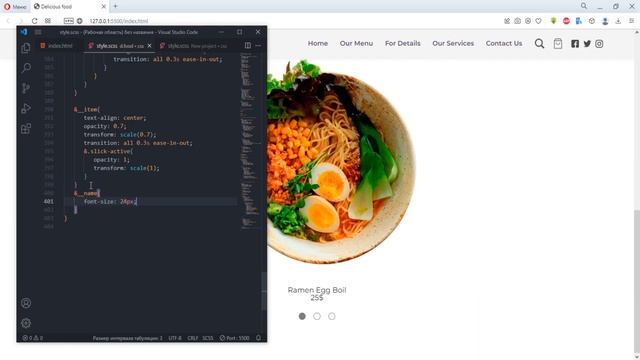Click the opacity: 0.7 code line
Screen dimensions: 640x360
point(104,126)
